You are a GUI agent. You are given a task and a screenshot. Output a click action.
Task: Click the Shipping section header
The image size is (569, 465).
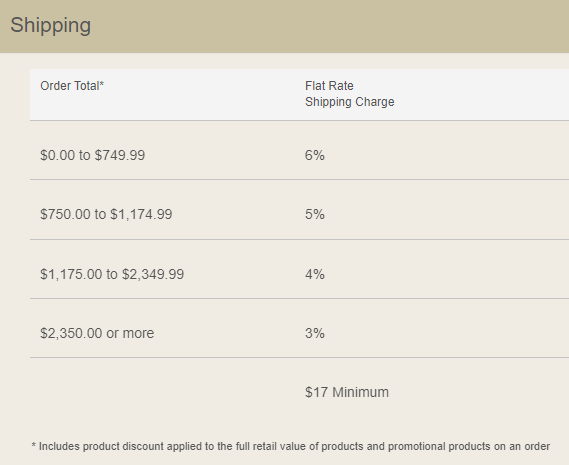[x=284, y=26]
